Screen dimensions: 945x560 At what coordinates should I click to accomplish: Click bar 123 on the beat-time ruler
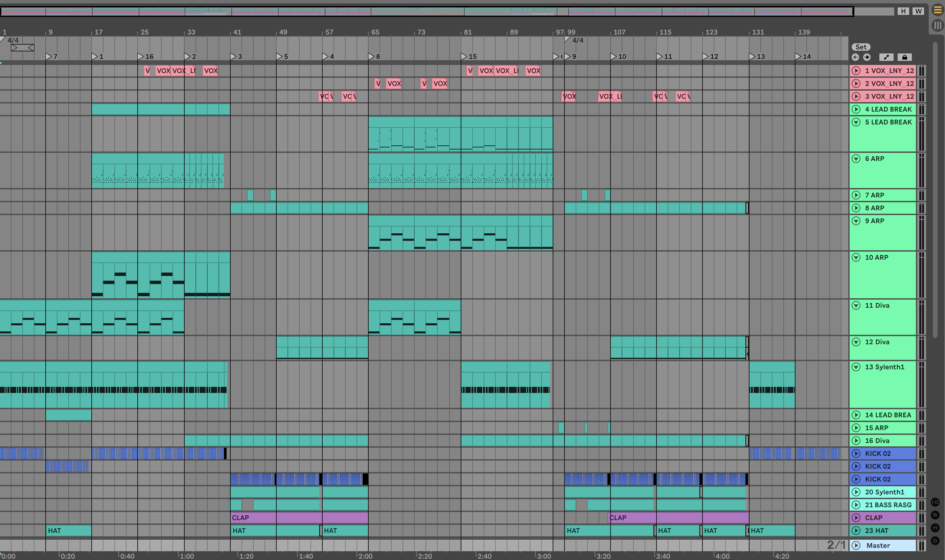coord(711,32)
